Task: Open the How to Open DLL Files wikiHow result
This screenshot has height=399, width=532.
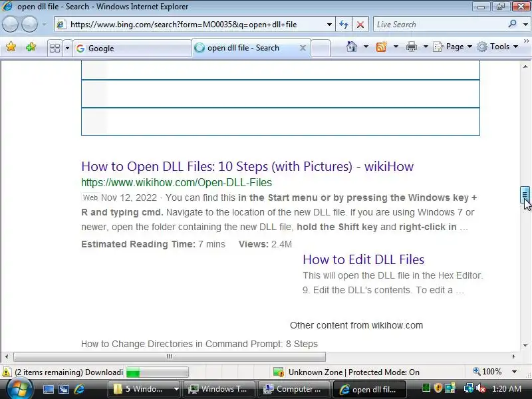Action: (247, 166)
